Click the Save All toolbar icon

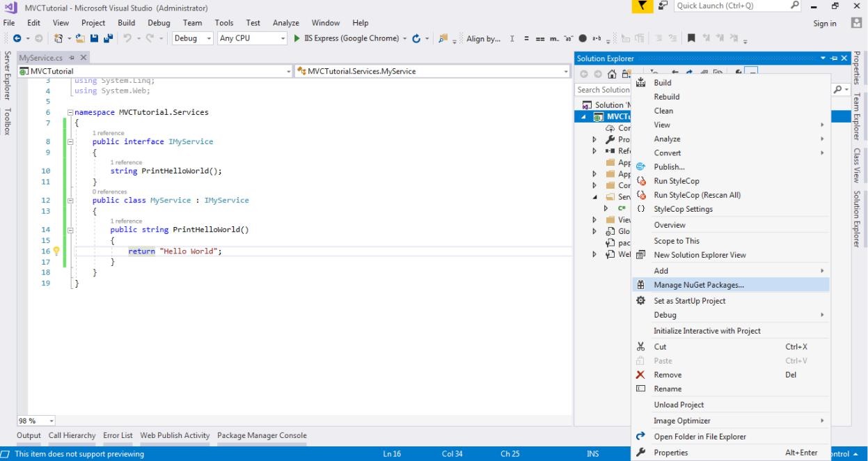coord(109,38)
